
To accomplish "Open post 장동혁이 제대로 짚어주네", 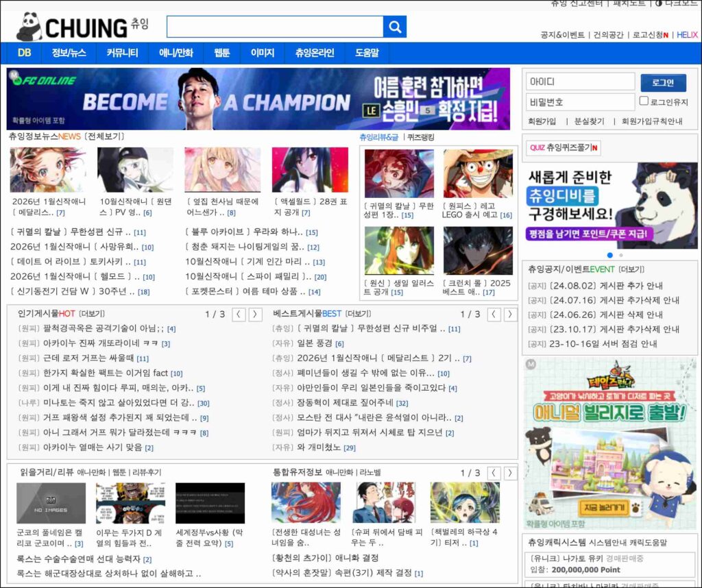I will click(346, 403).
